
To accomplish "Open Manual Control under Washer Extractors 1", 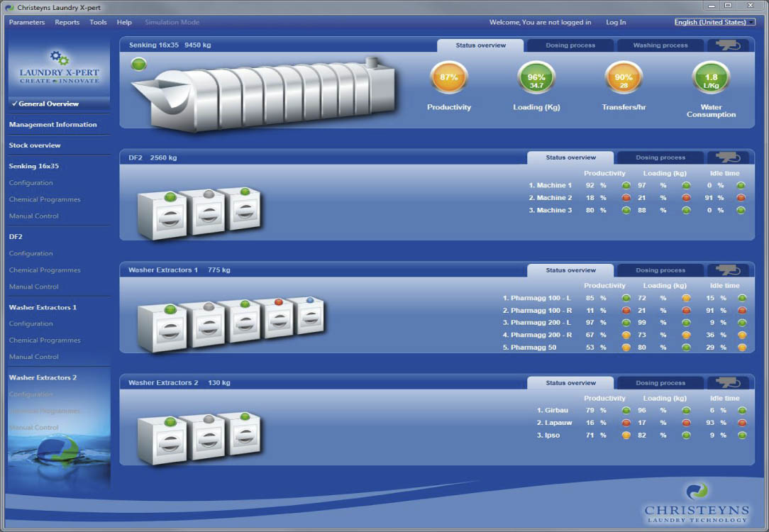I will coord(34,357).
